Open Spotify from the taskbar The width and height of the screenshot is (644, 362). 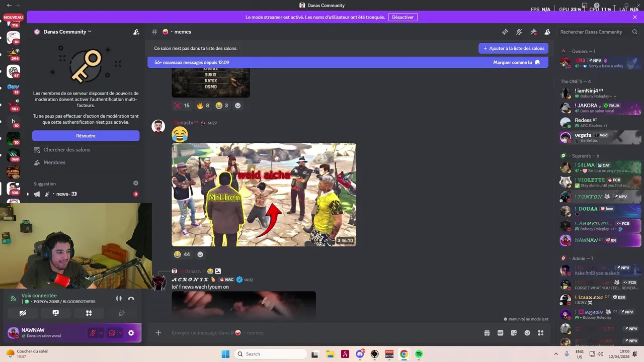(419, 354)
